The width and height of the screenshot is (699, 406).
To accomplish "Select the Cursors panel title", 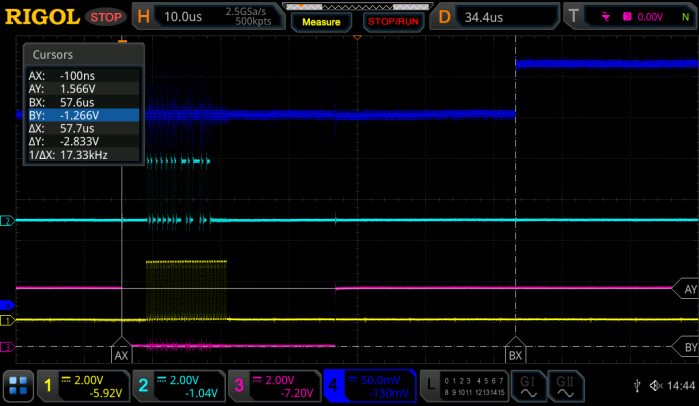I will pyautogui.click(x=53, y=55).
